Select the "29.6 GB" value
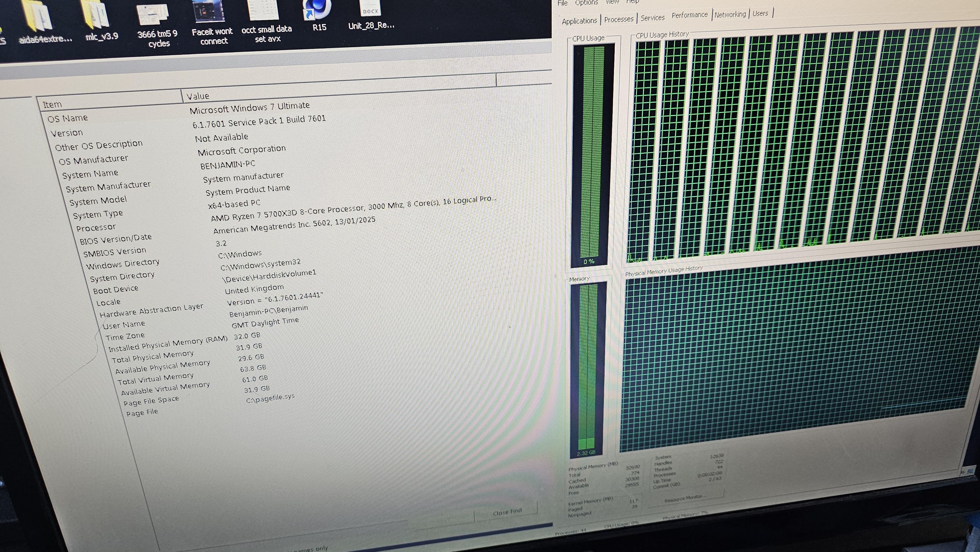 point(251,357)
